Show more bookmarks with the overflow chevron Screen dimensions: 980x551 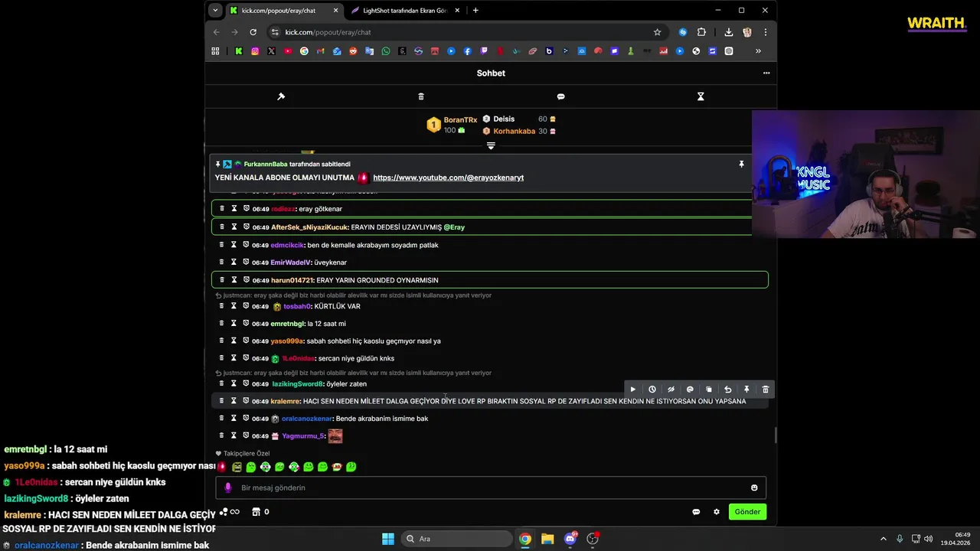pyautogui.click(x=758, y=51)
